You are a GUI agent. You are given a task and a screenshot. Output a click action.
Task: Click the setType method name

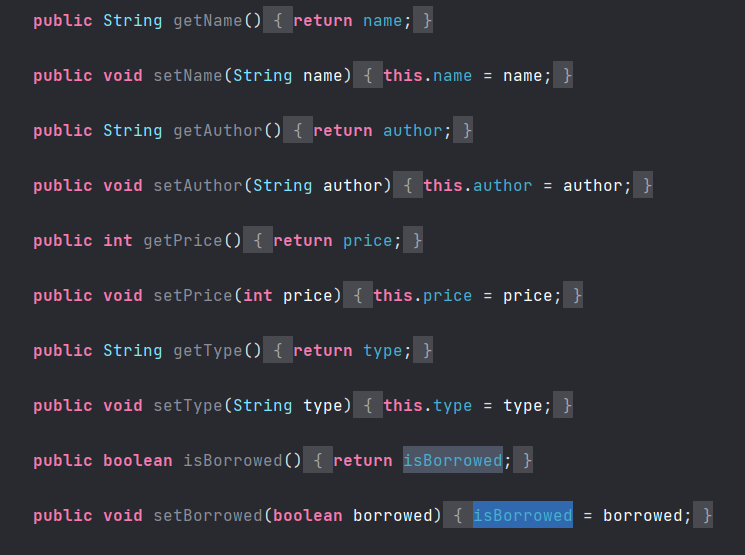(x=188, y=405)
